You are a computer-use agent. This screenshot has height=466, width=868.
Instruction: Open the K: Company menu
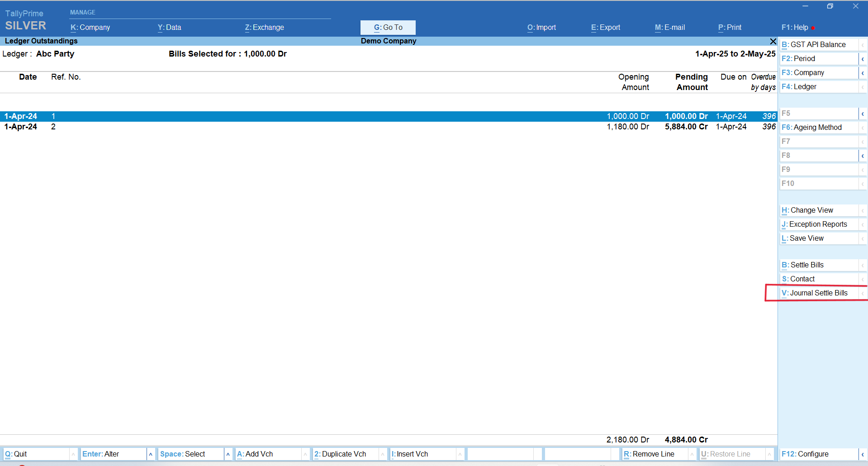click(x=90, y=28)
